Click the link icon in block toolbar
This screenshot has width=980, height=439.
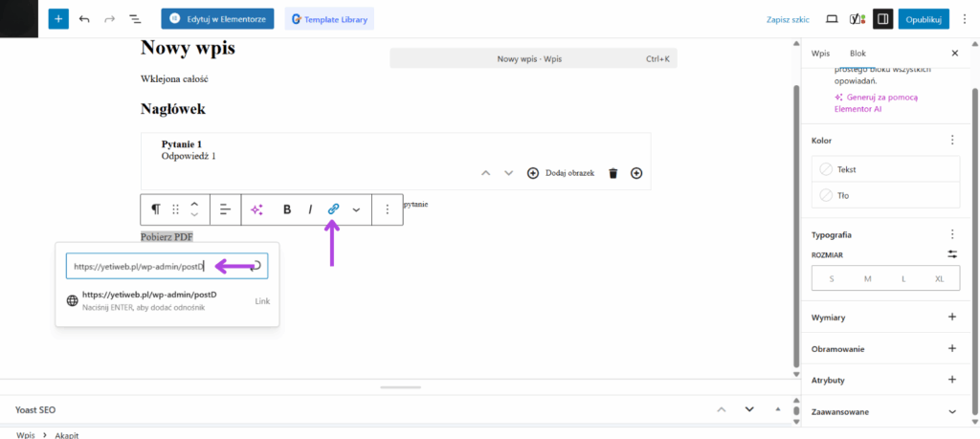pos(333,209)
